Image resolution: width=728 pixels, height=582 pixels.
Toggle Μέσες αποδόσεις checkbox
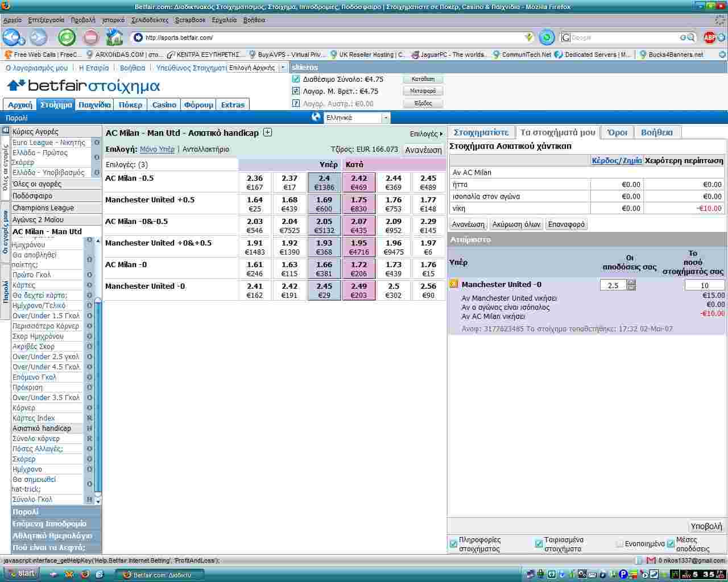671,544
